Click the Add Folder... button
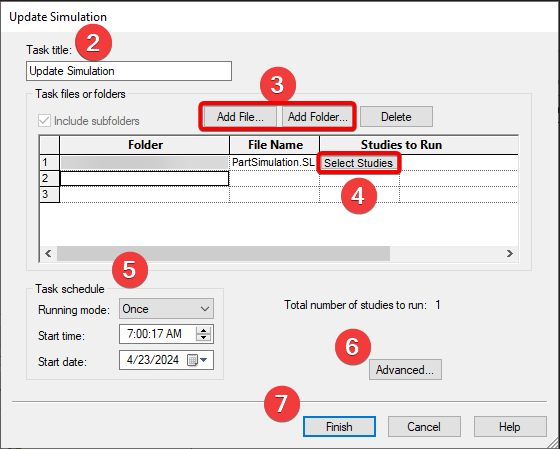Viewport: 560px width, 449px height. (318, 117)
